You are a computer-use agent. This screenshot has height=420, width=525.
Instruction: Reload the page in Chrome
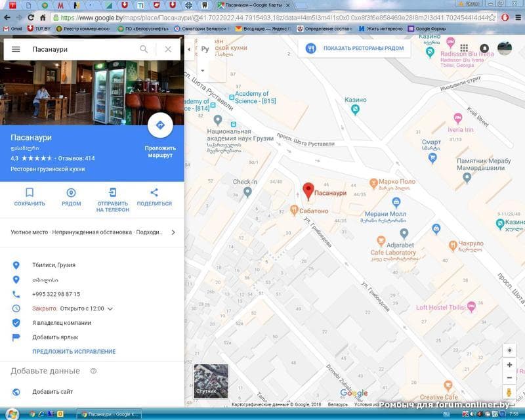tap(31, 18)
